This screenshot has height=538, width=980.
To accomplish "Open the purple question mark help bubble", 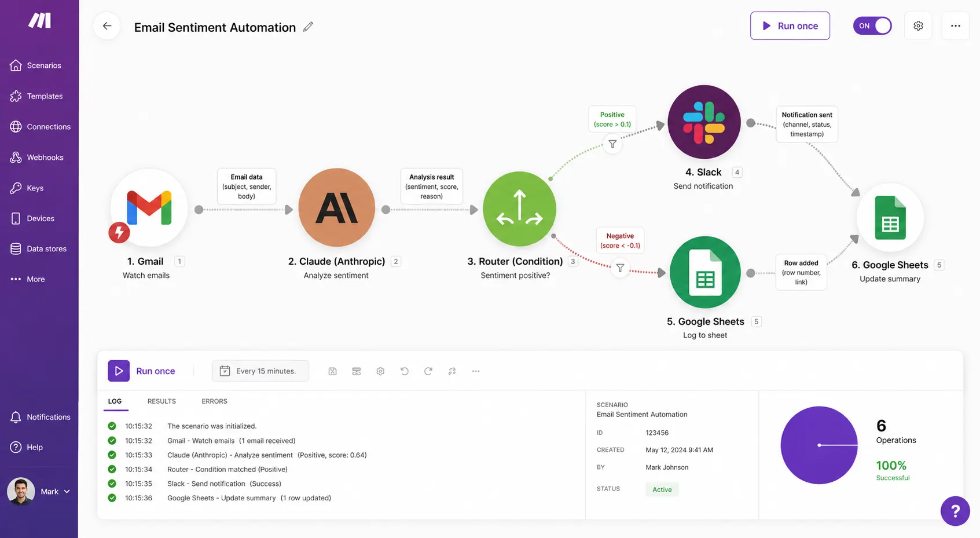I will click(x=955, y=511).
